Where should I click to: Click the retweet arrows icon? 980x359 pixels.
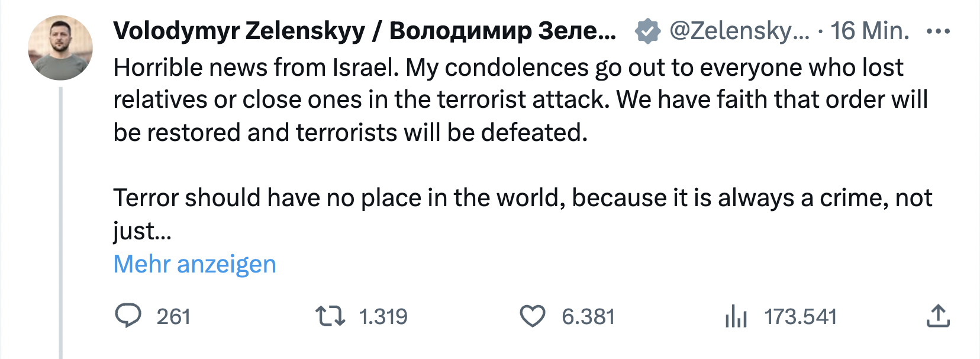point(330,316)
